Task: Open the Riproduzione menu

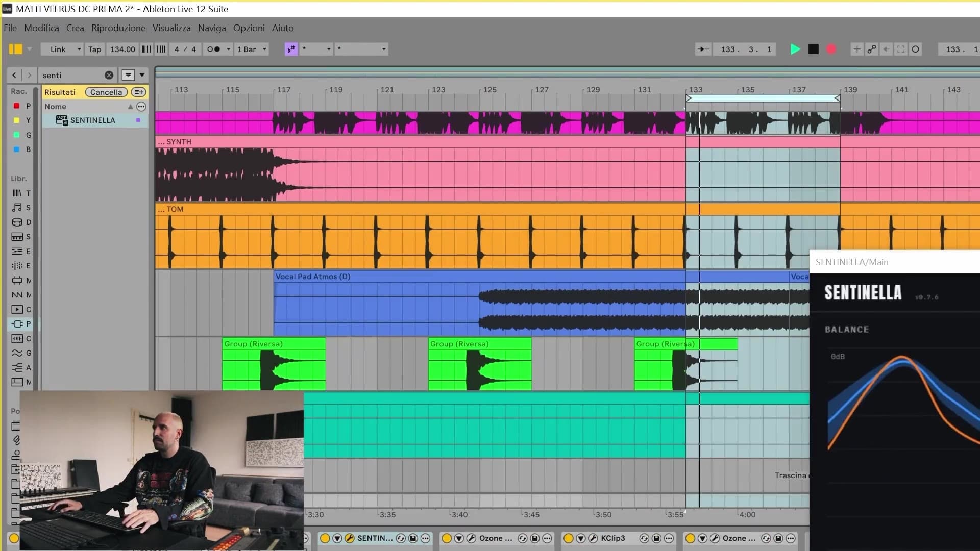Action: pos(118,28)
